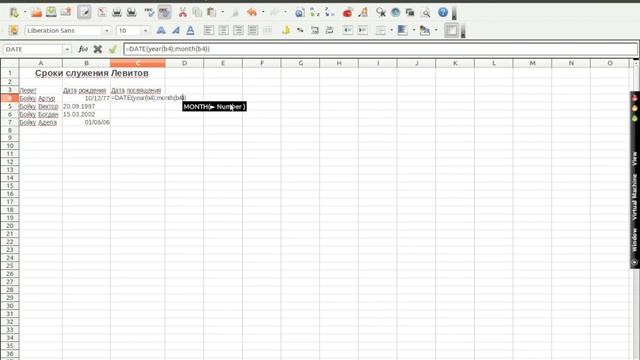
Task: Select cell with date 20.09.1997
Action: pyautogui.click(x=86, y=106)
